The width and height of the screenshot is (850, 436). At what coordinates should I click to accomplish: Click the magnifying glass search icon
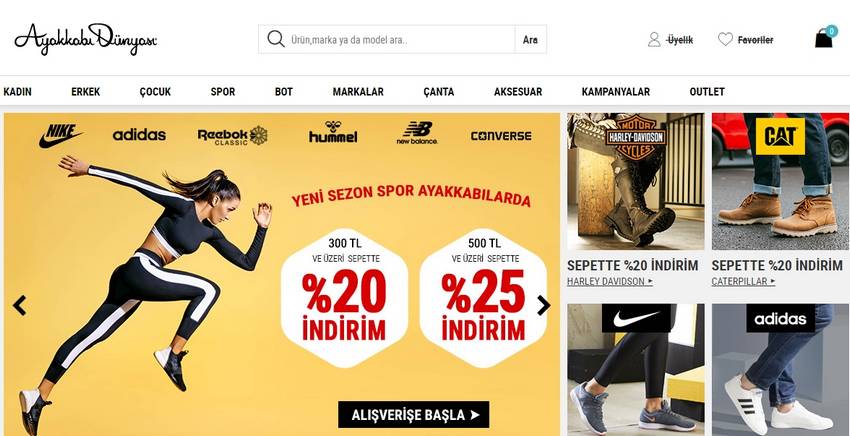coord(276,39)
